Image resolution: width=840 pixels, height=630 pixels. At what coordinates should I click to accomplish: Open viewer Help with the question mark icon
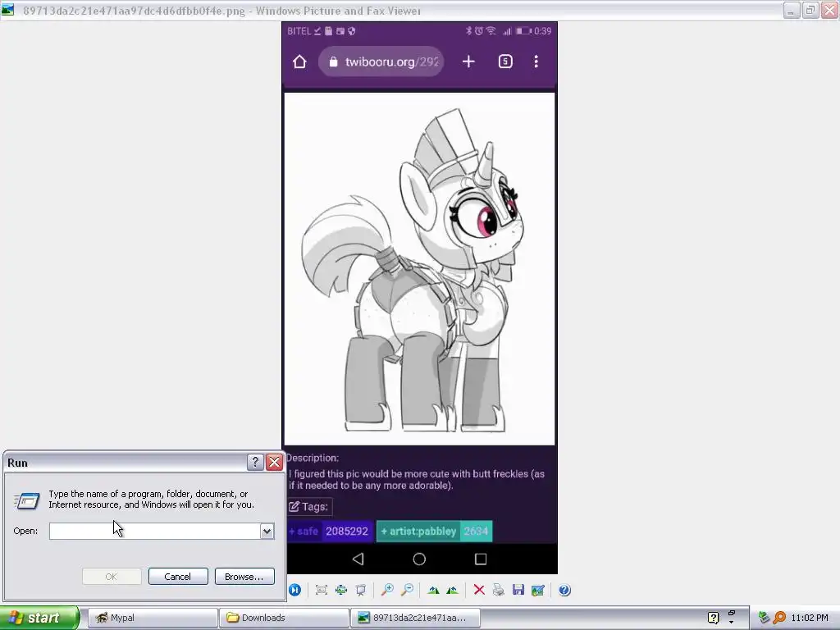[x=564, y=590]
